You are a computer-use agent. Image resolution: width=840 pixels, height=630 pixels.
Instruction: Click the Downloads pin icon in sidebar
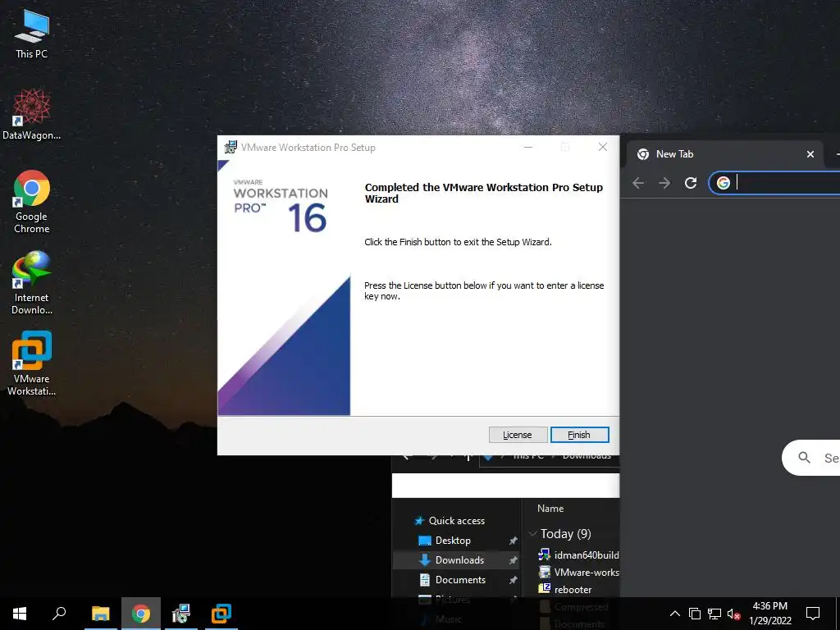click(513, 559)
